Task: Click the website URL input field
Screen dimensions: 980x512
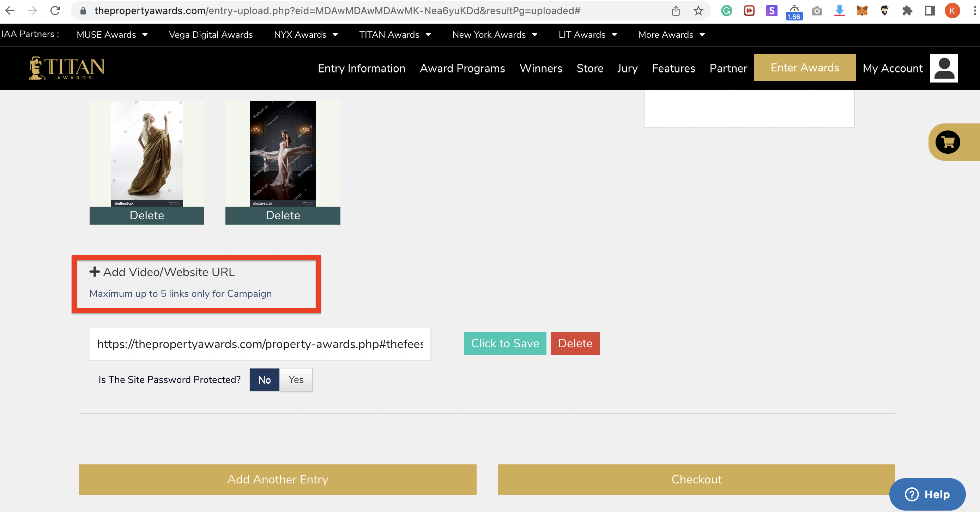Action: pos(260,344)
